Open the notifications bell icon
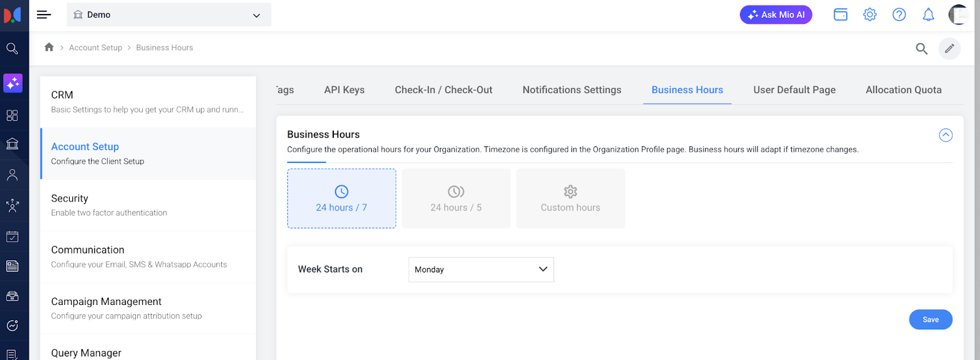This screenshot has height=360, width=980. click(928, 15)
